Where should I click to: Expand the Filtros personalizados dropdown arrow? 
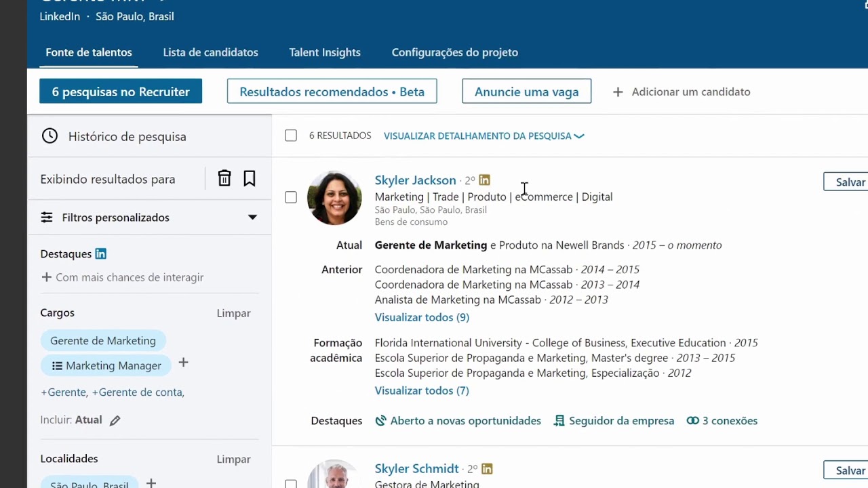[252, 218]
